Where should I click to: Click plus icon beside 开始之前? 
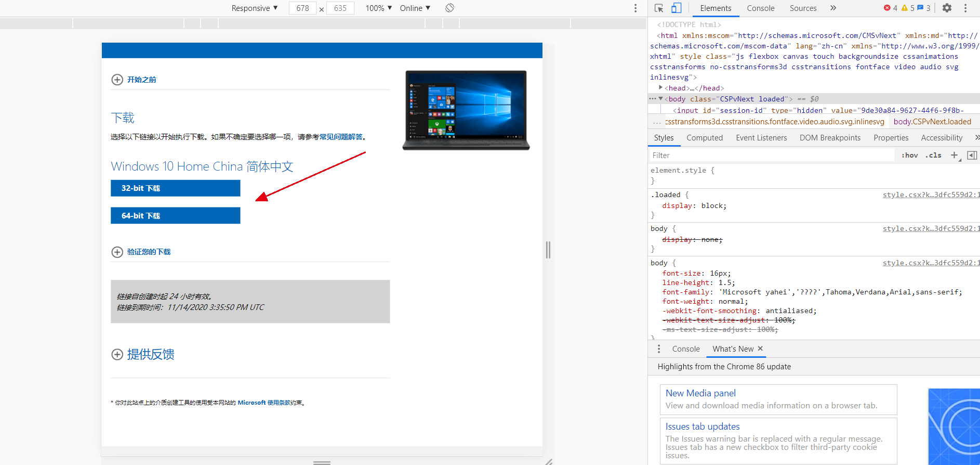point(117,80)
